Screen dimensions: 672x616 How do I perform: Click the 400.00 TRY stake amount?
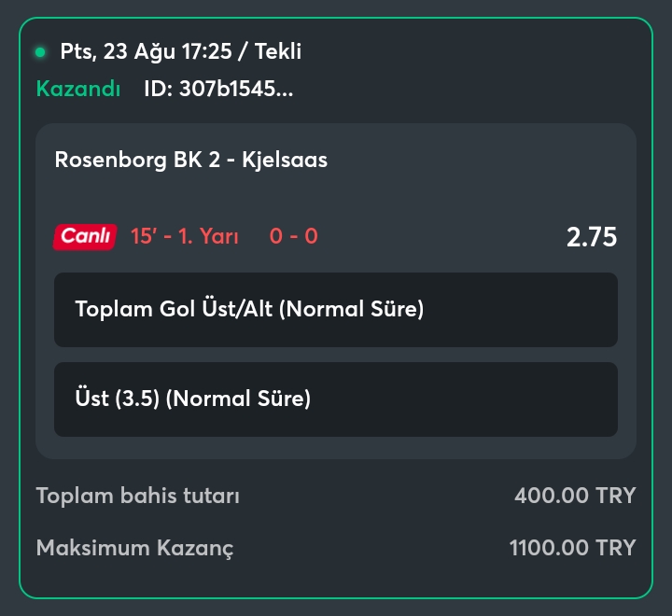[x=575, y=496]
